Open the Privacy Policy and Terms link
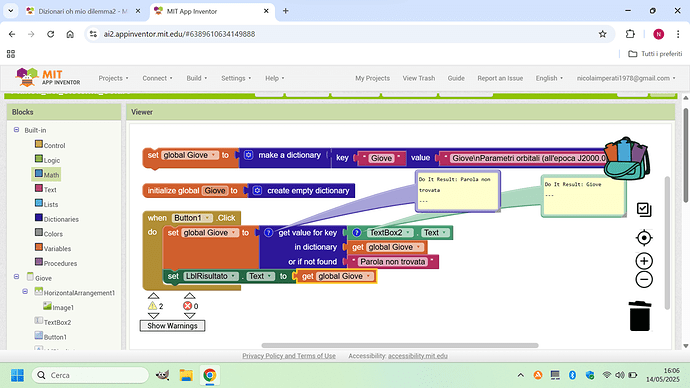The image size is (690, 388). (289, 356)
